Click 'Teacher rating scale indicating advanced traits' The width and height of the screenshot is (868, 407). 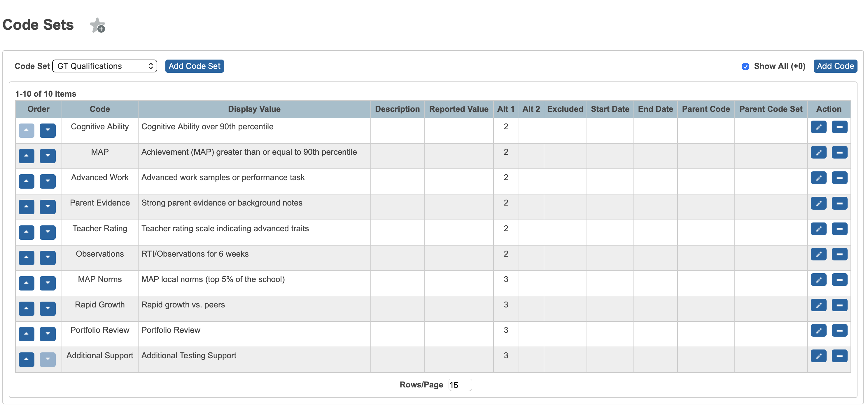click(225, 228)
